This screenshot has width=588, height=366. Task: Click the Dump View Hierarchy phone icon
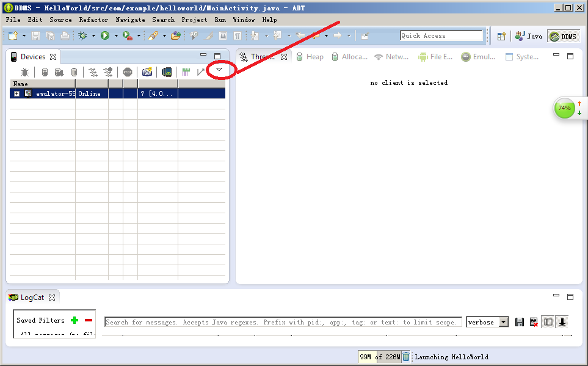tap(167, 72)
